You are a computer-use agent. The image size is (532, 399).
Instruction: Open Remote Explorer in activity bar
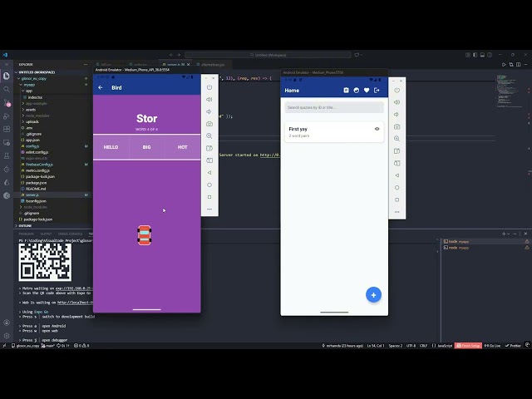click(7, 142)
